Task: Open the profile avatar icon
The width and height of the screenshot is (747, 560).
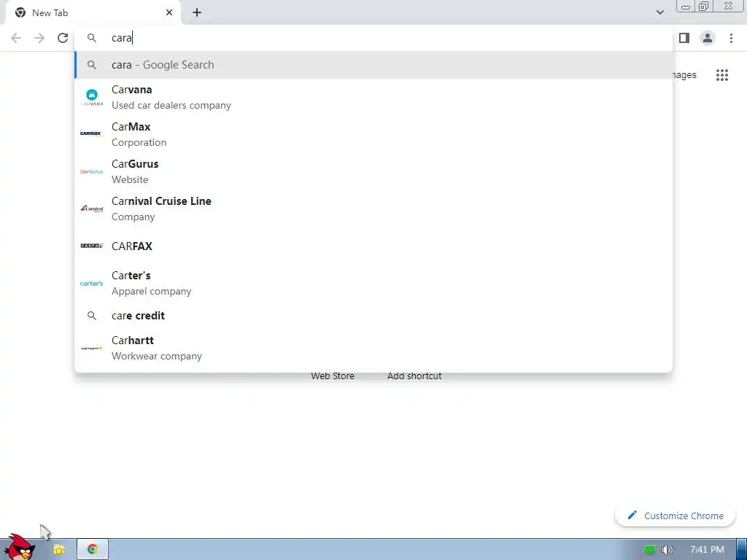Action: tap(708, 38)
